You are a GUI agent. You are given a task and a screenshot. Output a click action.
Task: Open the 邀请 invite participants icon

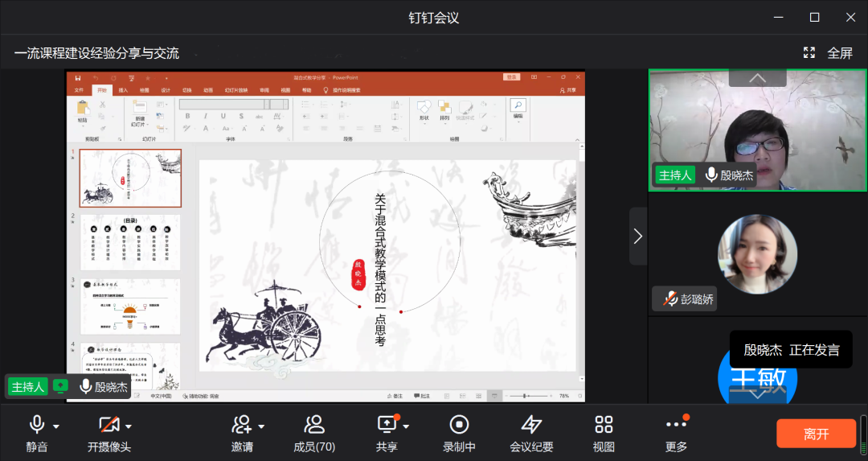tap(241, 425)
